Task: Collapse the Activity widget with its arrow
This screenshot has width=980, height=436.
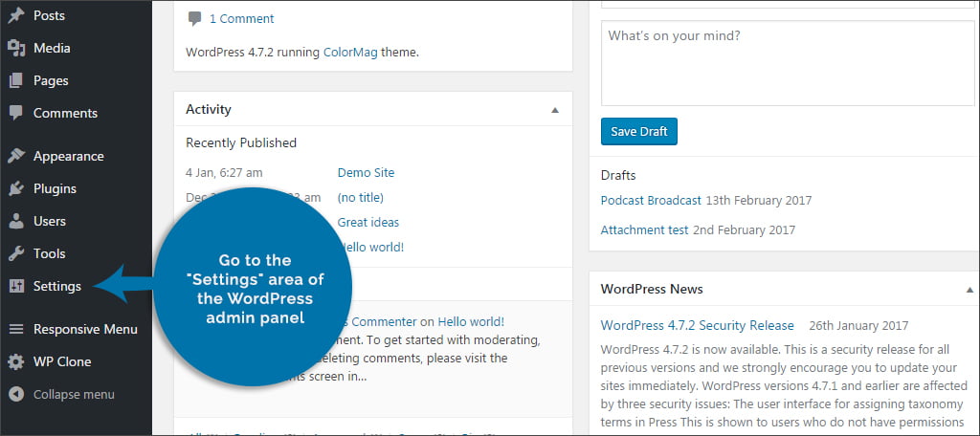Action: 554,110
